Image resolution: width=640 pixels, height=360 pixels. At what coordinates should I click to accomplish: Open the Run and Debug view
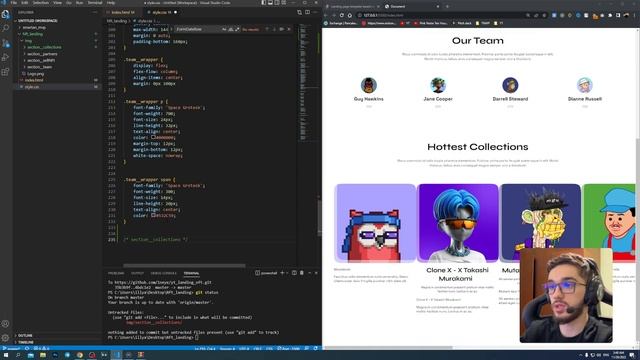click(5, 58)
